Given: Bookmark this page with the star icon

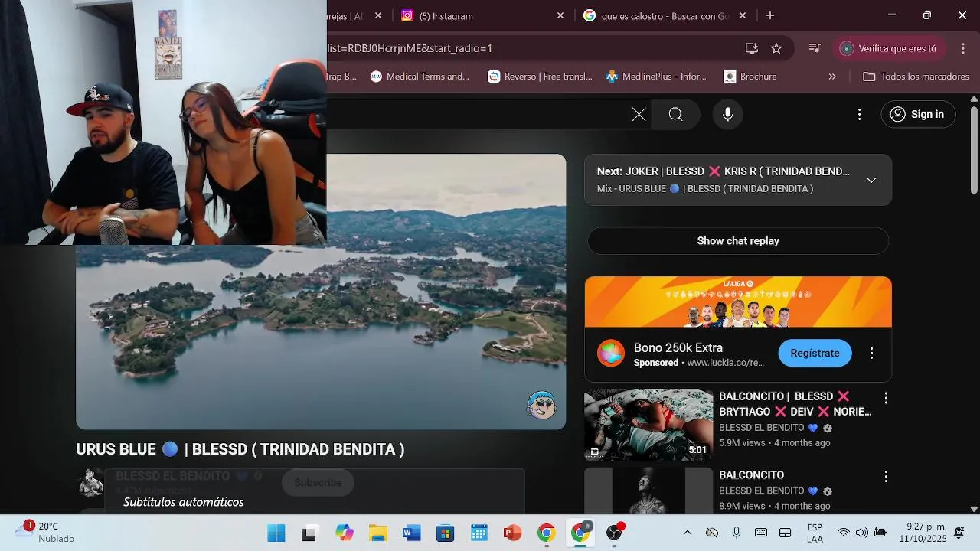Looking at the screenshot, I should pos(776,48).
